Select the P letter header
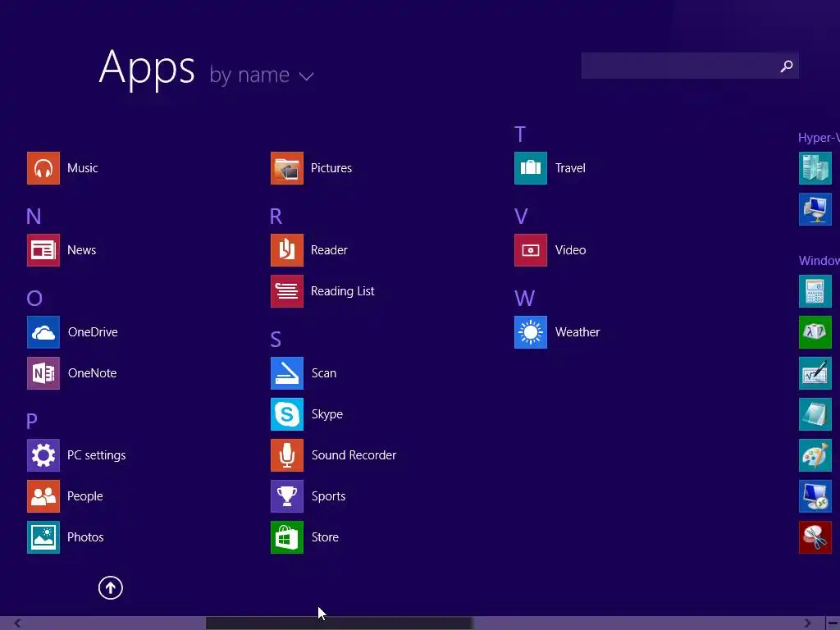The image size is (840, 630). (32, 421)
